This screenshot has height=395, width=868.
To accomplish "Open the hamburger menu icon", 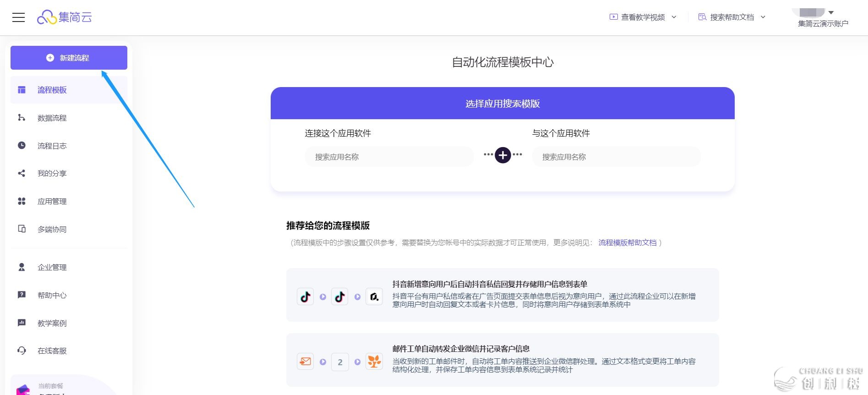I will pyautogui.click(x=18, y=17).
